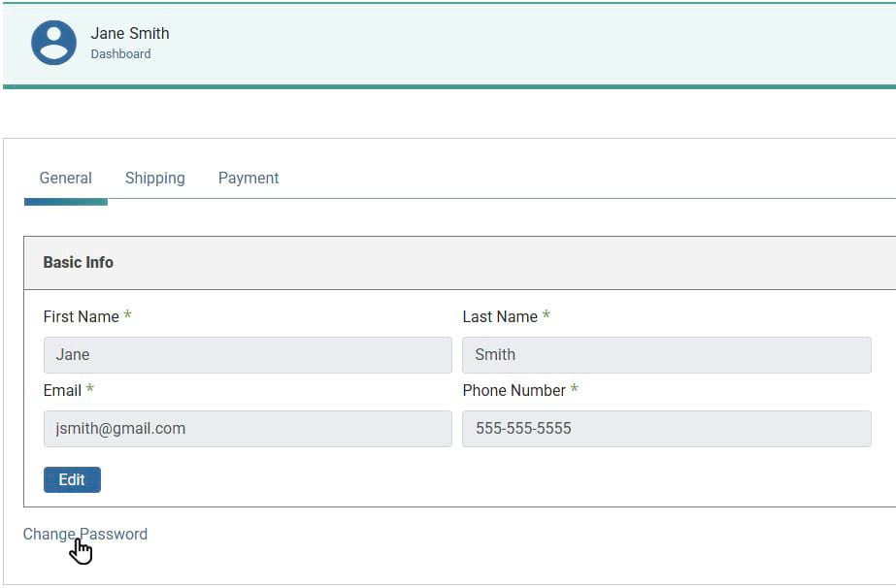The height and width of the screenshot is (588, 896).
Task: Click the Jane Smith display name
Action: [129, 33]
